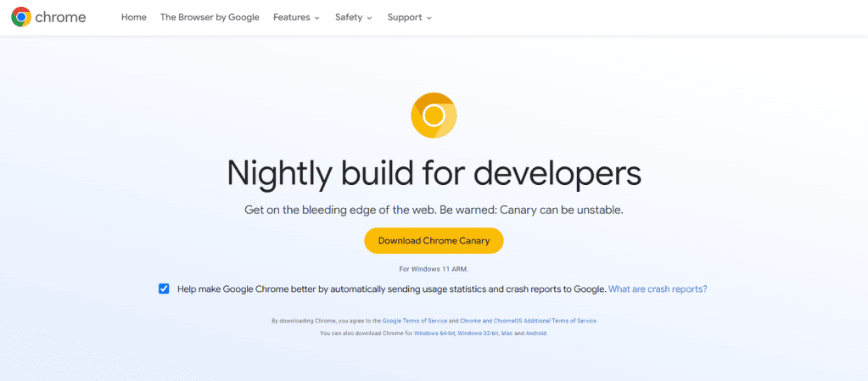Expand the Features dropdown menu
This screenshot has height=381, width=868.
click(296, 17)
